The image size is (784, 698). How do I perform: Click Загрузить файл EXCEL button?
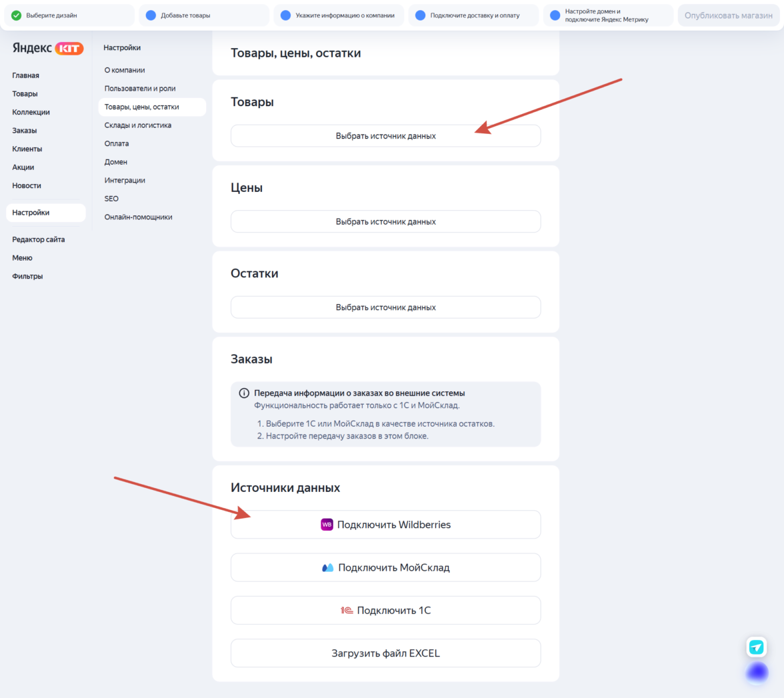tap(385, 653)
